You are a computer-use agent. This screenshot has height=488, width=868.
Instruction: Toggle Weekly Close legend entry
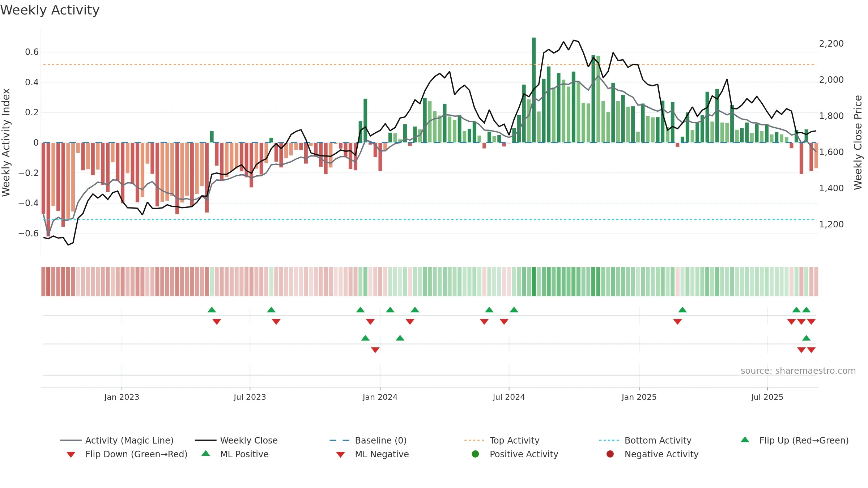(x=236, y=440)
